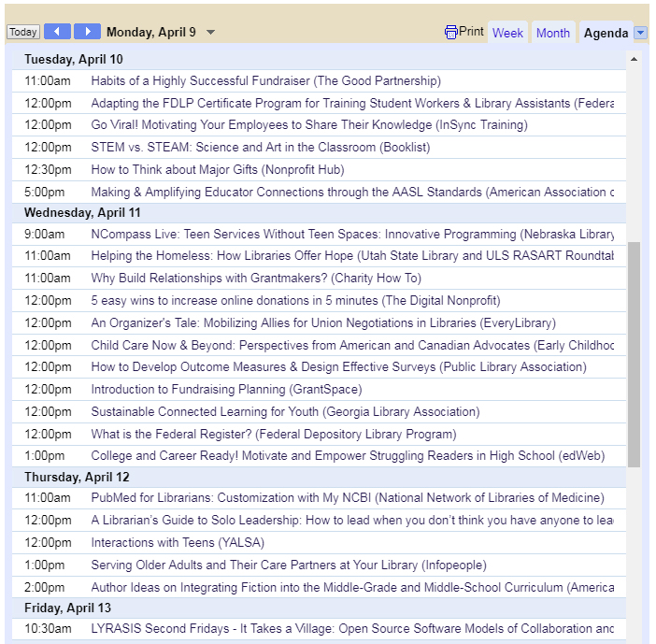The width and height of the screenshot is (656, 644).
Task: Select the Agenda tab
Action: 606,33
